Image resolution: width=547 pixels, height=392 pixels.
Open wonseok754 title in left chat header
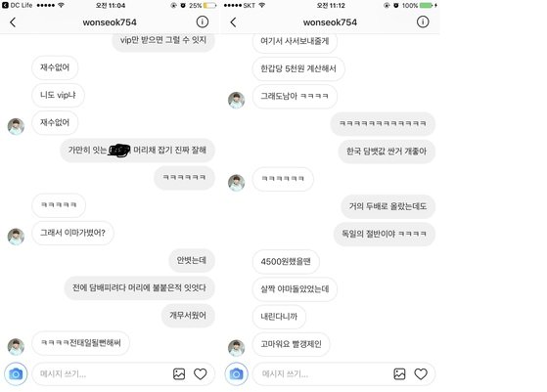[x=110, y=22]
